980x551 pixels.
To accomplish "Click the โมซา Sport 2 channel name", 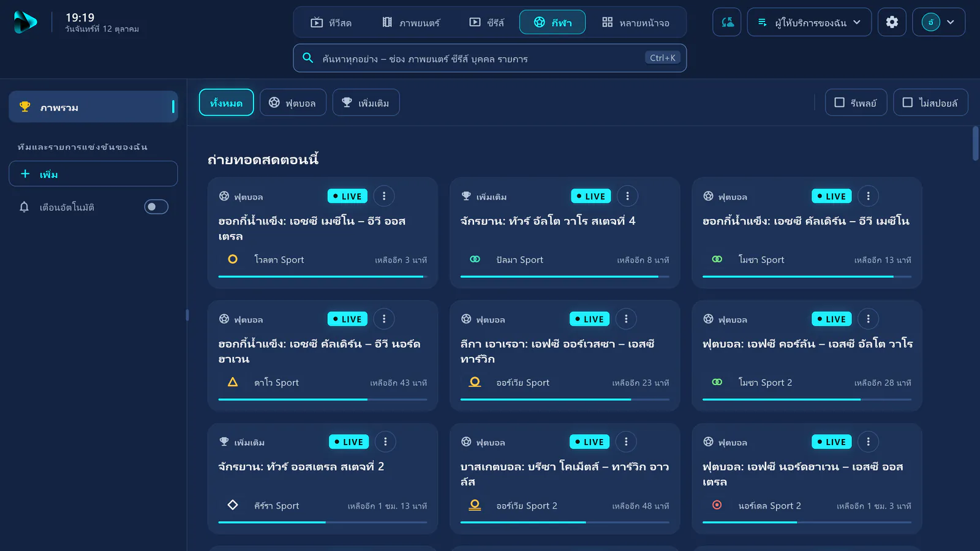I will (765, 383).
